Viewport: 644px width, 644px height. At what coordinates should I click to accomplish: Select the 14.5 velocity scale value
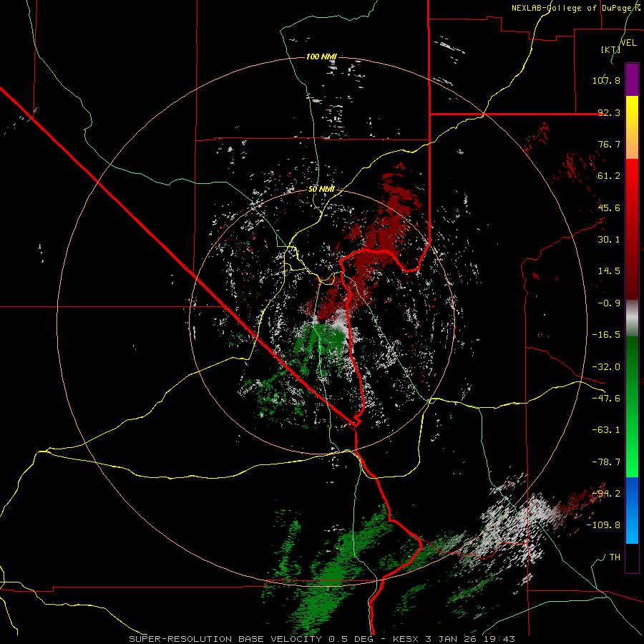[x=609, y=271]
